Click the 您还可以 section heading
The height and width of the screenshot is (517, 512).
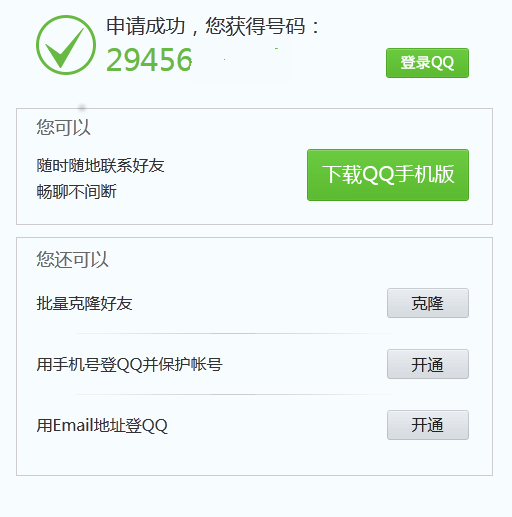pos(72,259)
